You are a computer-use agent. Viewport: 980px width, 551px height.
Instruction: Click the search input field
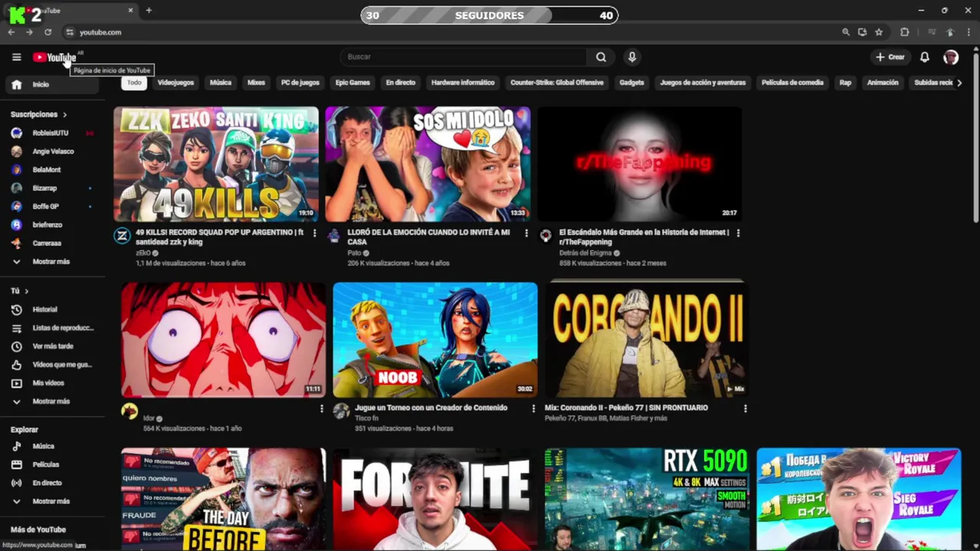coord(464,57)
